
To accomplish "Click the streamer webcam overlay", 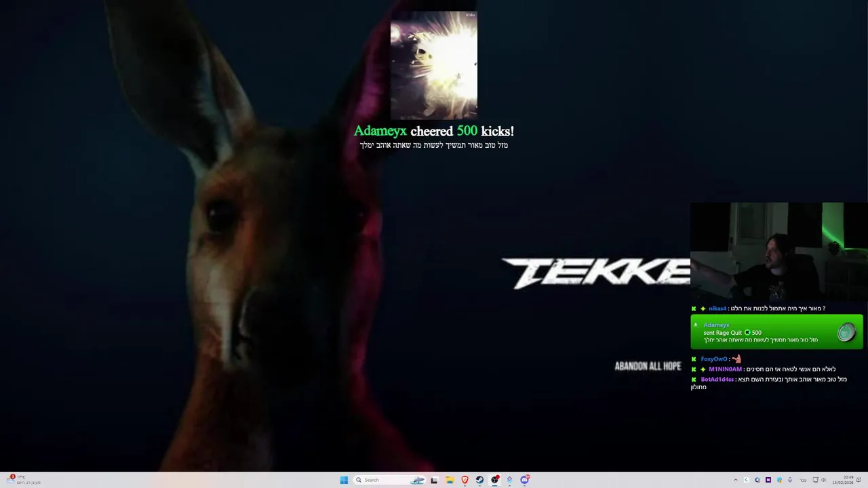I will [x=779, y=251].
